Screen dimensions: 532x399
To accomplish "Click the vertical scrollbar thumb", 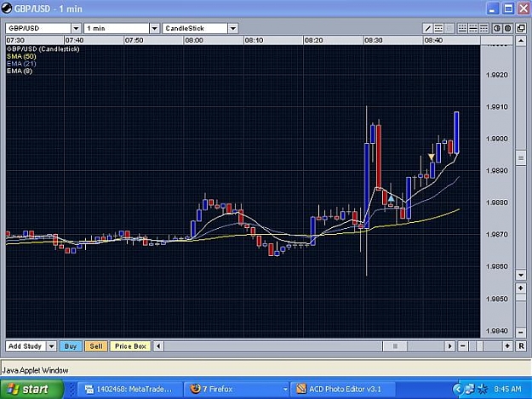I will tap(521, 157).
